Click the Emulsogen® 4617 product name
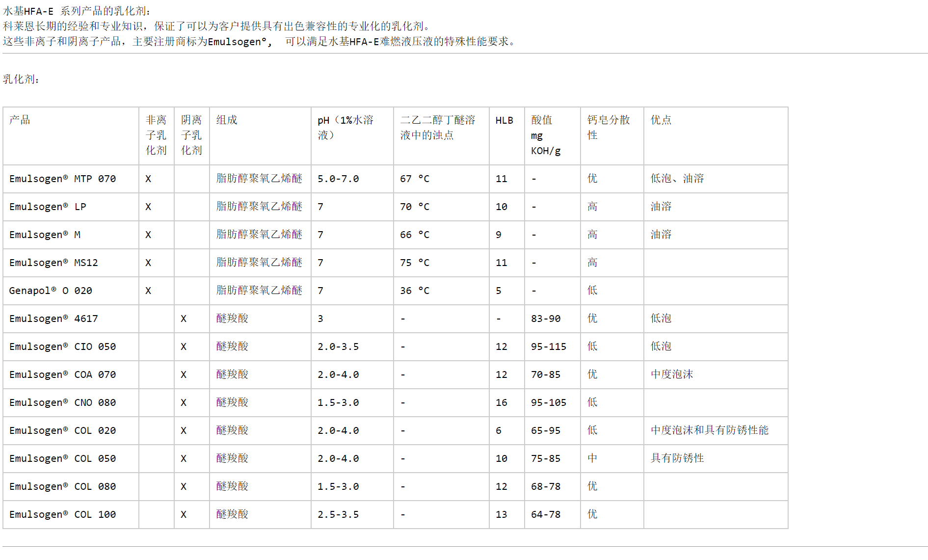The width and height of the screenshot is (928, 560). point(53,319)
